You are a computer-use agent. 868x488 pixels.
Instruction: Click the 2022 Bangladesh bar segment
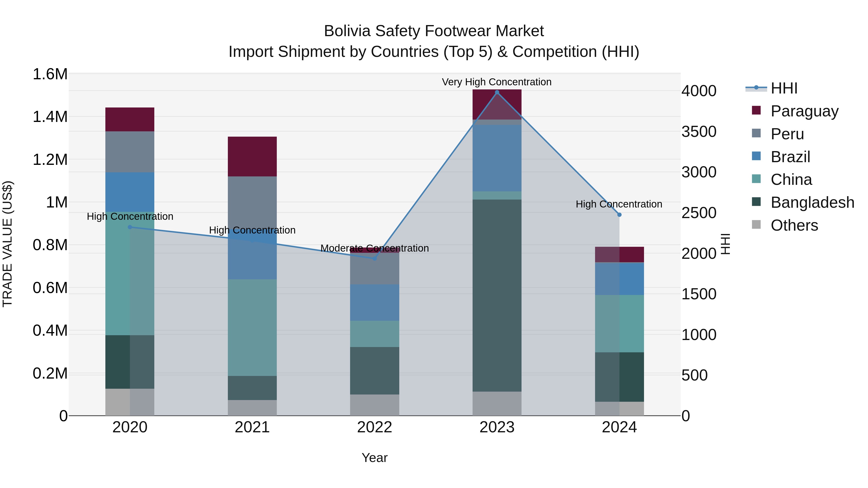(x=375, y=370)
